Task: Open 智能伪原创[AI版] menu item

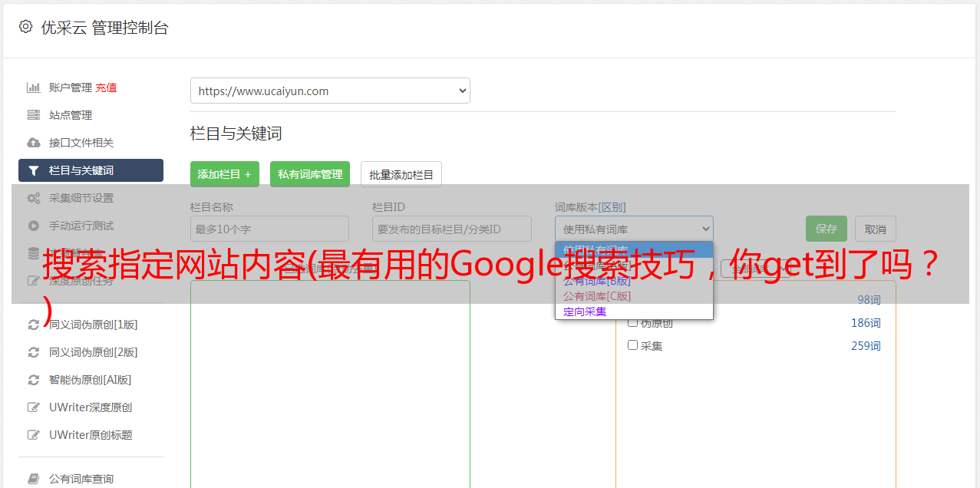Action: [91, 380]
